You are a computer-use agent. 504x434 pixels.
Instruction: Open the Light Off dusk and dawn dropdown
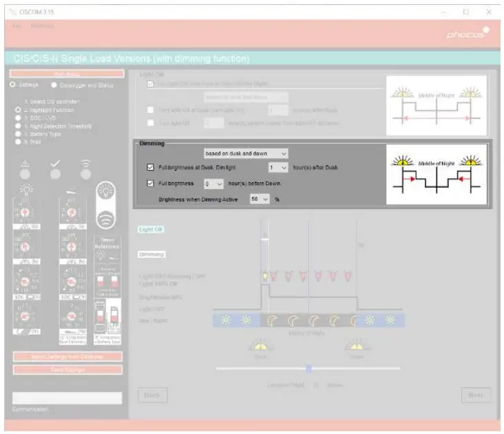(x=246, y=97)
